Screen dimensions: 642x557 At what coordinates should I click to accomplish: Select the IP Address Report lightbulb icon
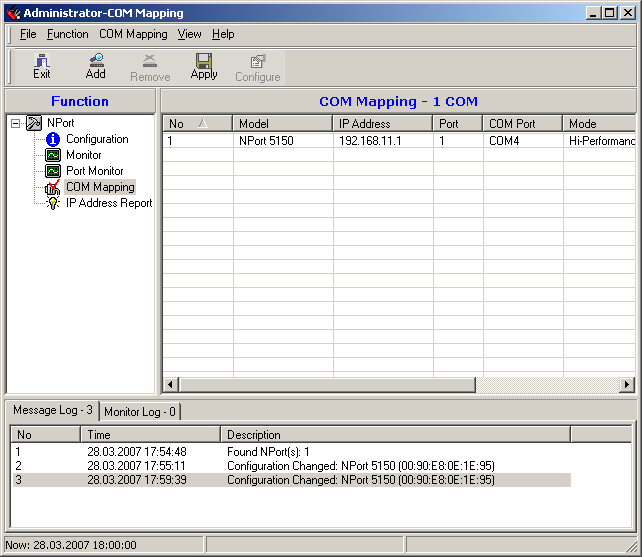point(53,203)
